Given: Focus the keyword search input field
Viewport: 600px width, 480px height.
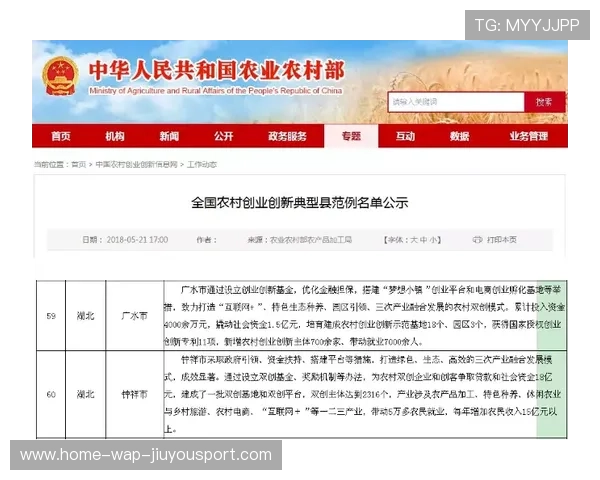Looking at the screenshot, I should (x=456, y=102).
